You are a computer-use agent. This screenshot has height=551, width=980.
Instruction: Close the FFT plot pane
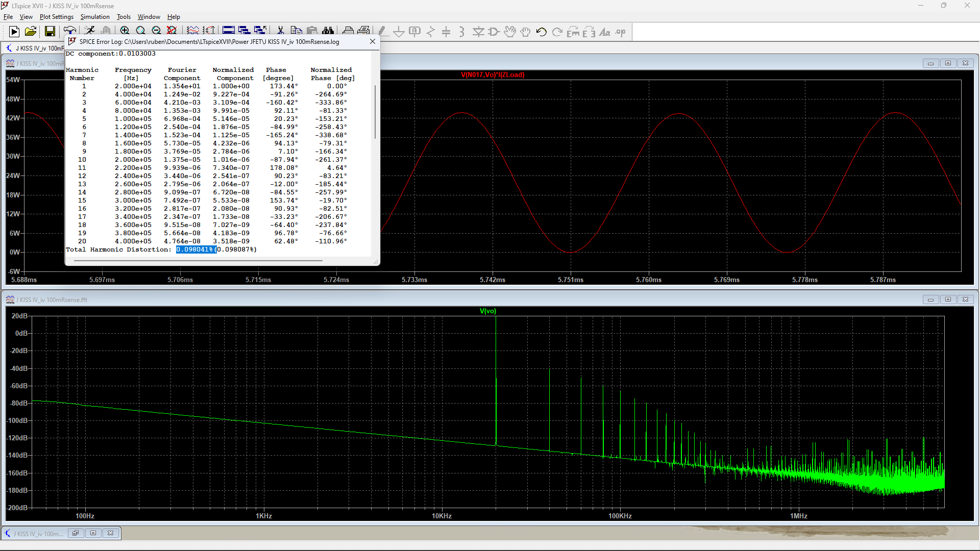(965, 299)
